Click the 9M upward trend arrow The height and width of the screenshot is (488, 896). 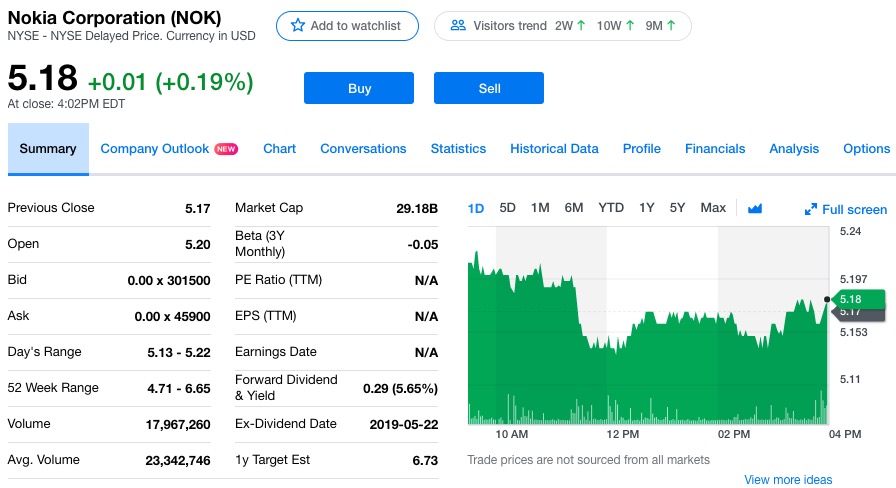pyautogui.click(x=671, y=25)
